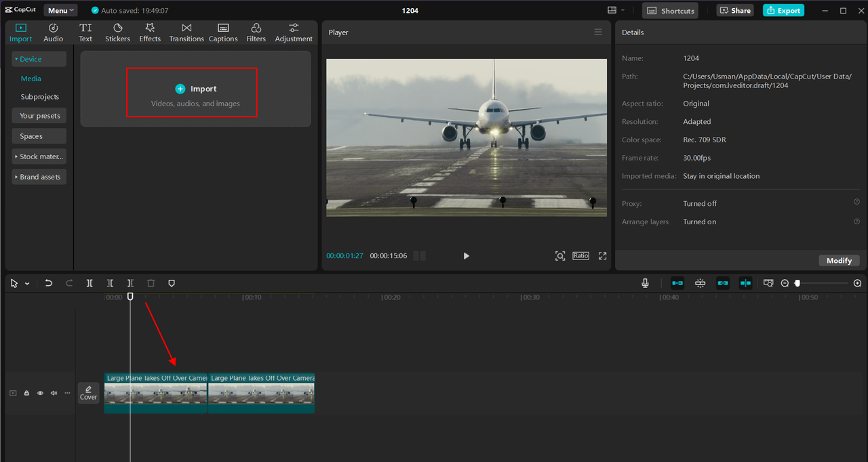
Task: Delete right of playhead
Action: click(x=130, y=283)
